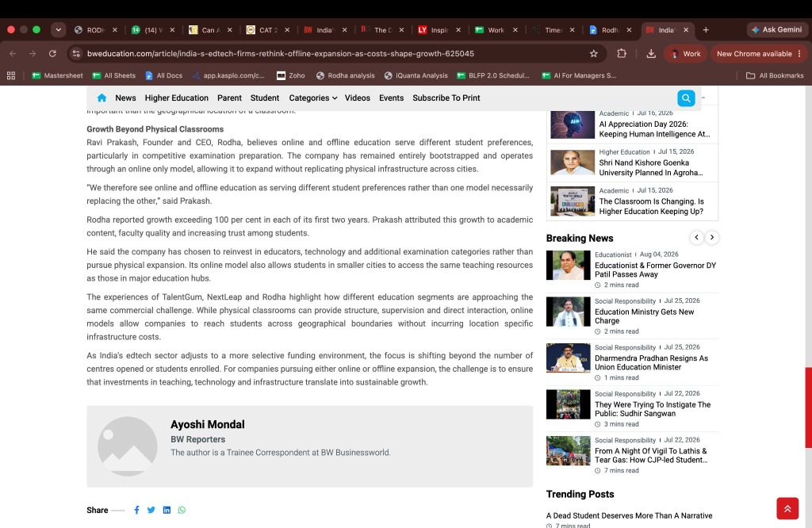This screenshot has height=528, width=812.
Task: Click the blue home icon in navbar
Action: pyautogui.click(x=101, y=98)
